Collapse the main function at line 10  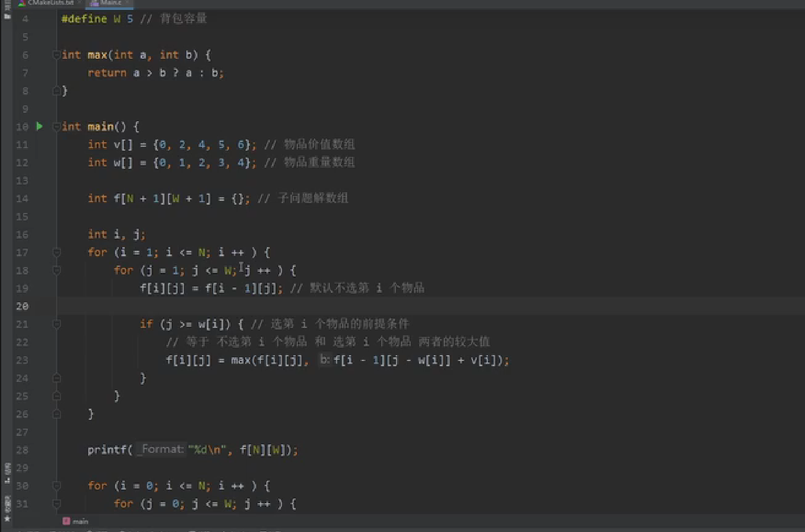(57, 126)
